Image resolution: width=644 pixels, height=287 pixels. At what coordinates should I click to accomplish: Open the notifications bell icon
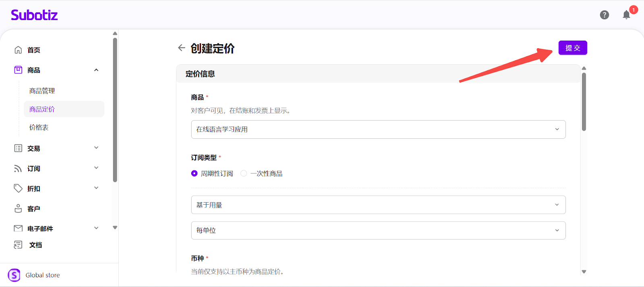(x=626, y=15)
